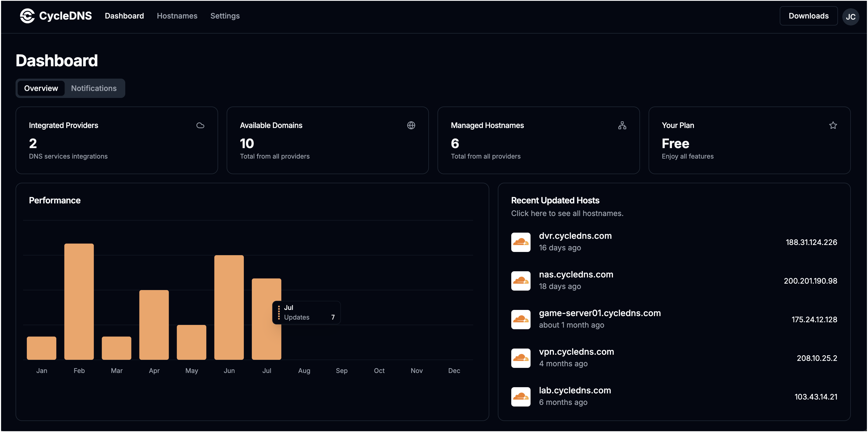Image resolution: width=868 pixels, height=432 pixels.
Task: Click the globe icon on Available Domains card
Action: click(x=411, y=125)
